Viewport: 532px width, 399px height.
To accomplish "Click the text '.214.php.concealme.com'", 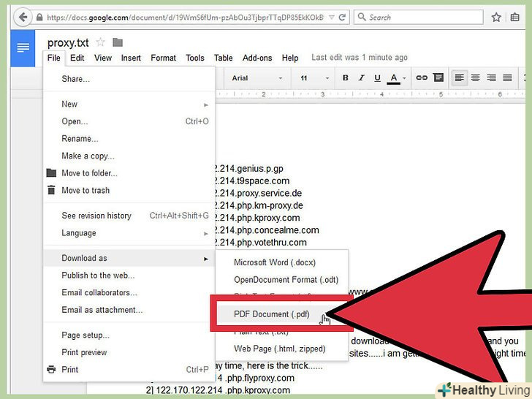I will click(x=267, y=230).
